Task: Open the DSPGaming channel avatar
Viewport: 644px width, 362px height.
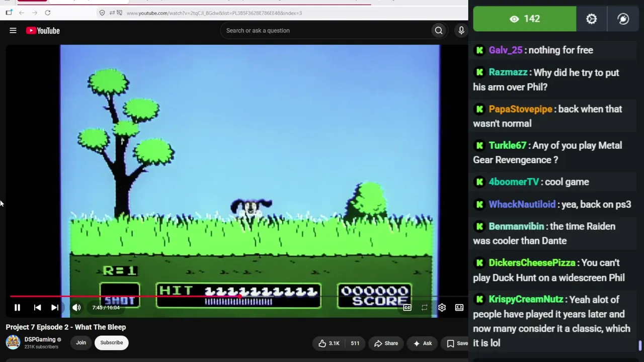Action: [13, 342]
